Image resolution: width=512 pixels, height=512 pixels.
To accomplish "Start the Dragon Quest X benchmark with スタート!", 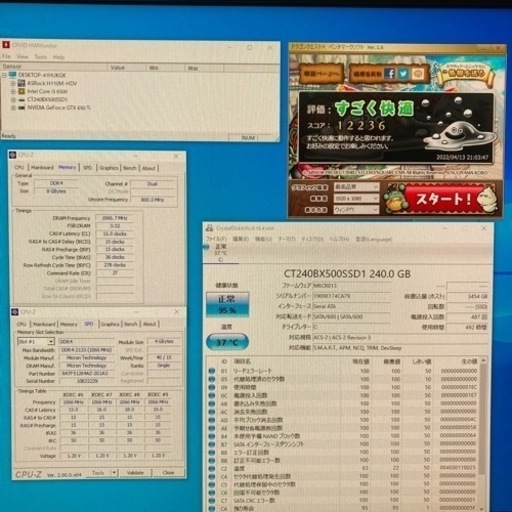I will pos(443,199).
